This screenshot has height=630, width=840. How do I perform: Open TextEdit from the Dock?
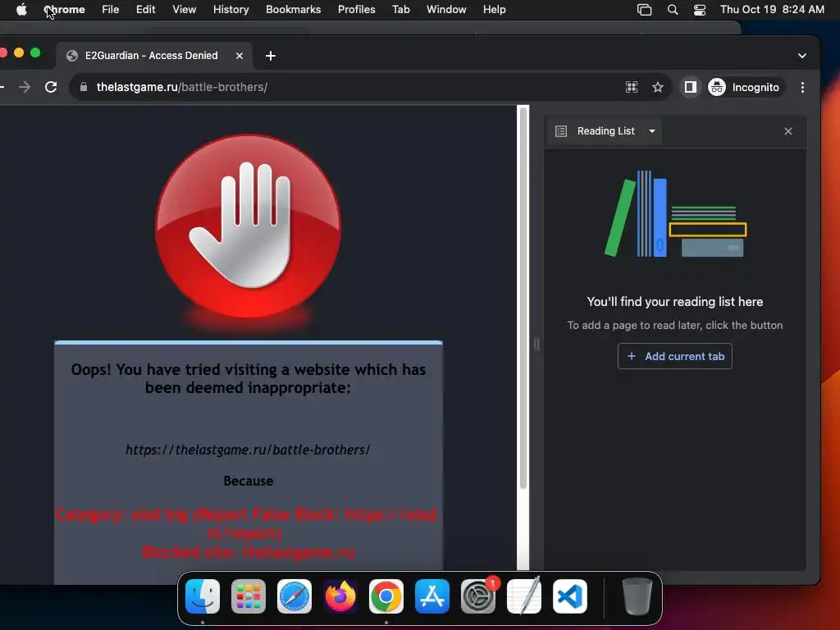coord(524,596)
